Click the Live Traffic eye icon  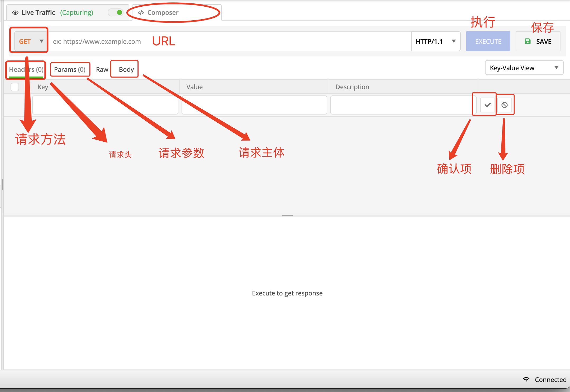[15, 13]
